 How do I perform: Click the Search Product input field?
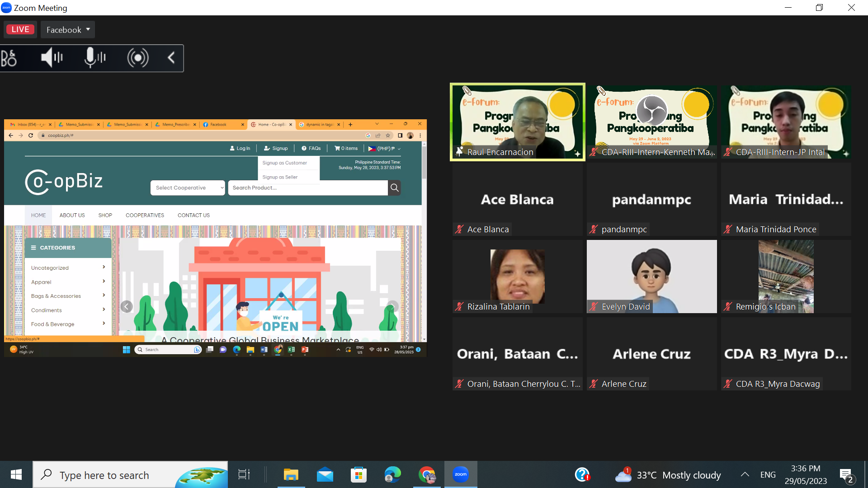click(x=308, y=188)
